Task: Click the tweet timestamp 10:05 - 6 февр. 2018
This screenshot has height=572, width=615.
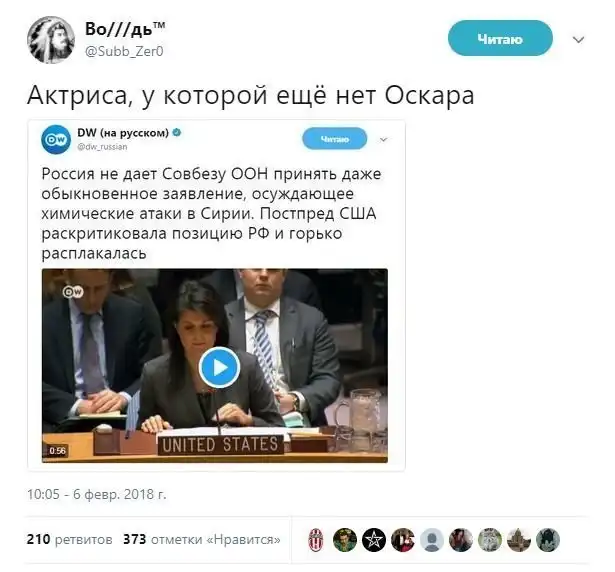Action: (x=96, y=494)
